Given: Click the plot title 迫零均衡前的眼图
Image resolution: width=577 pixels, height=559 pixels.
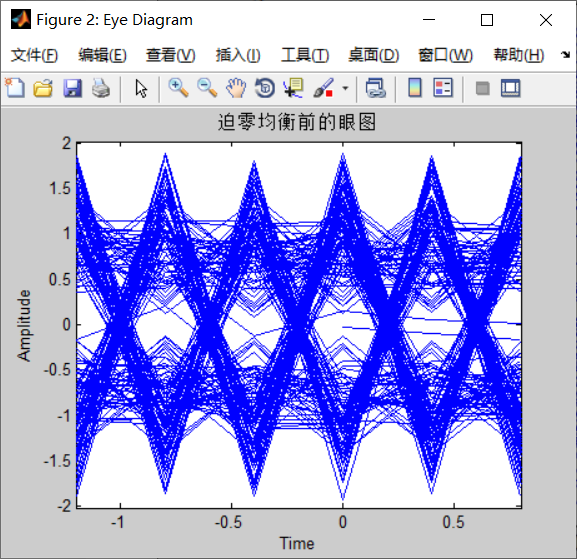Looking at the screenshot, I should 297,122.
